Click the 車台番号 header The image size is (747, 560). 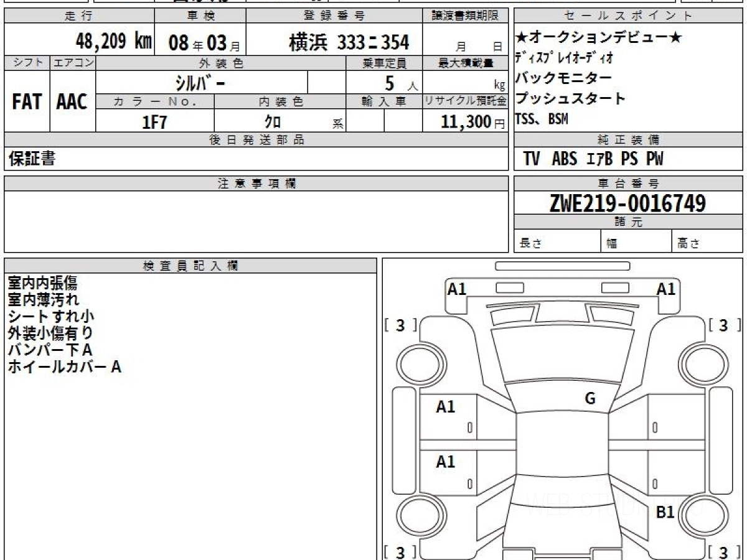coord(629,184)
